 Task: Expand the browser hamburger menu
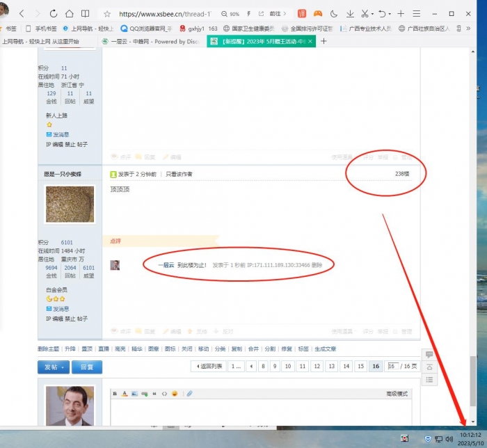(x=416, y=13)
